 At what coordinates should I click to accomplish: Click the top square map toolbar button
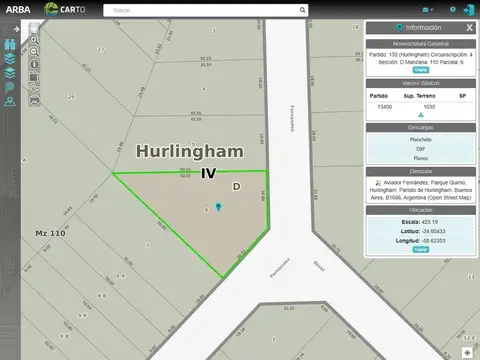pos(34,28)
